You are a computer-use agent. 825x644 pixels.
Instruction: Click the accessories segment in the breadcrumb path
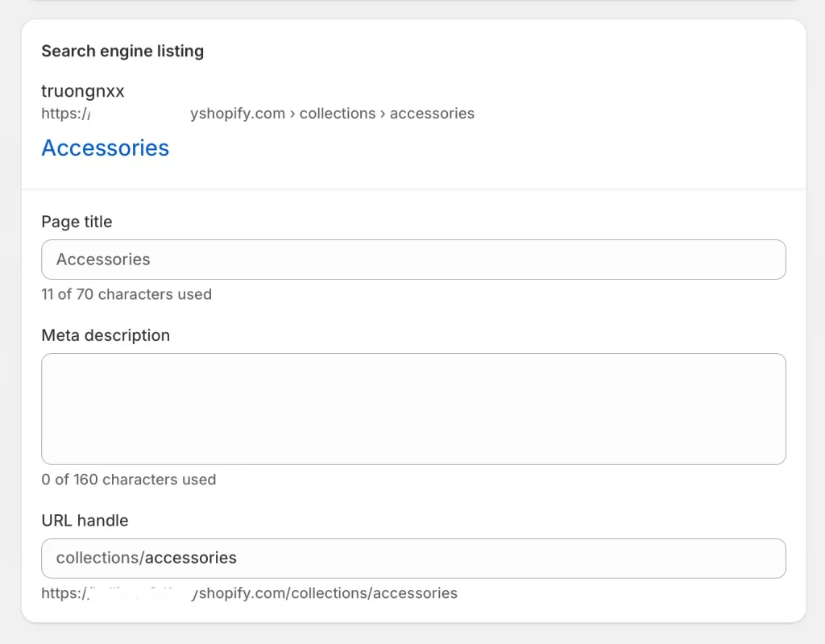tap(432, 114)
